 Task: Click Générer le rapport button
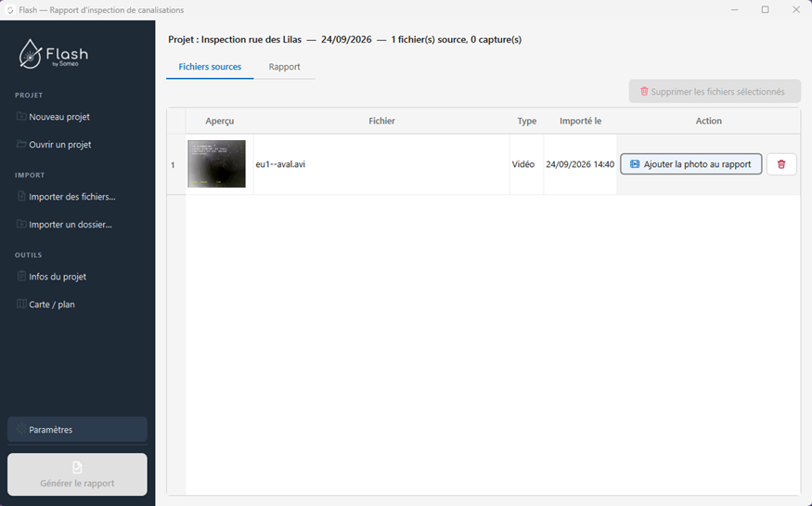77,474
